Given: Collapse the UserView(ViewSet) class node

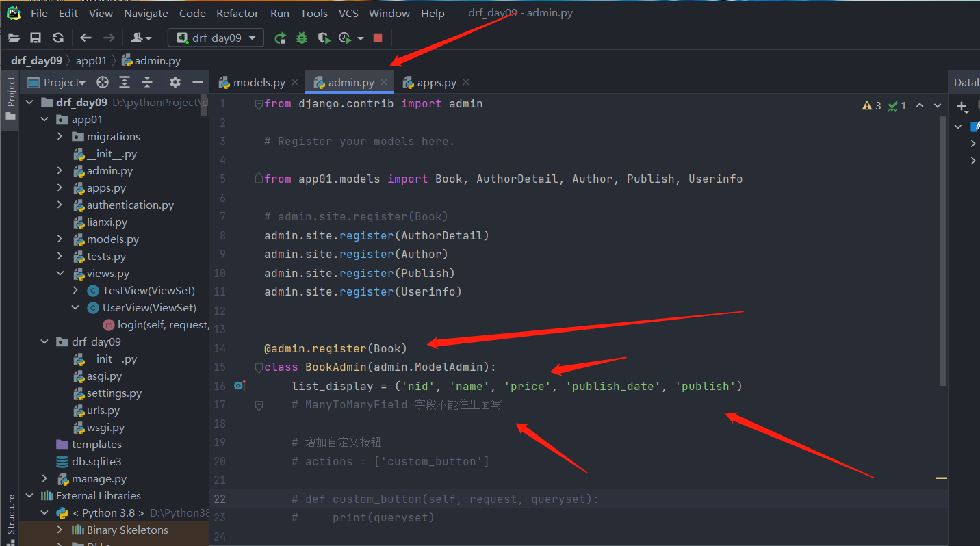Looking at the screenshot, I should point(75,308).
